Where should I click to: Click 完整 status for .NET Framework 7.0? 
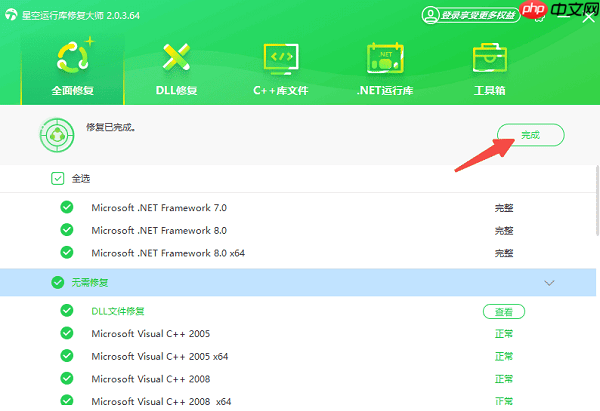point(504,208)
